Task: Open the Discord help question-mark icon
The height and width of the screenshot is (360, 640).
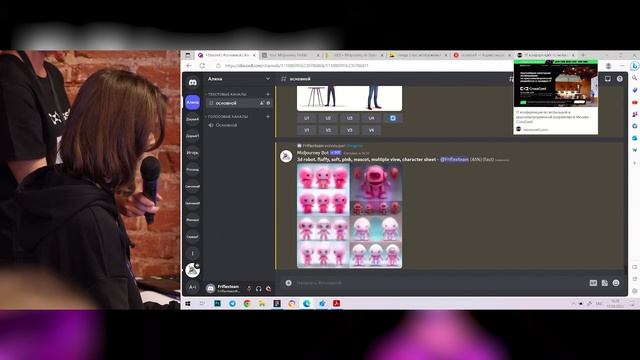Action: coord(620,79)
